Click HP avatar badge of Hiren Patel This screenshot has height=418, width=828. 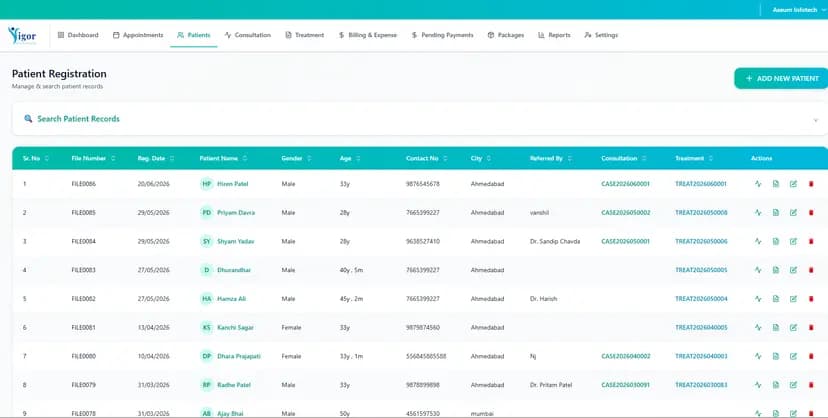(206, 184)
